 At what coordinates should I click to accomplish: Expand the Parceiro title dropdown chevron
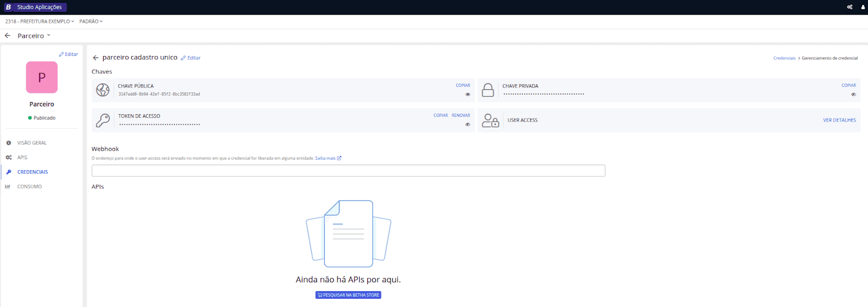[49, 36]
